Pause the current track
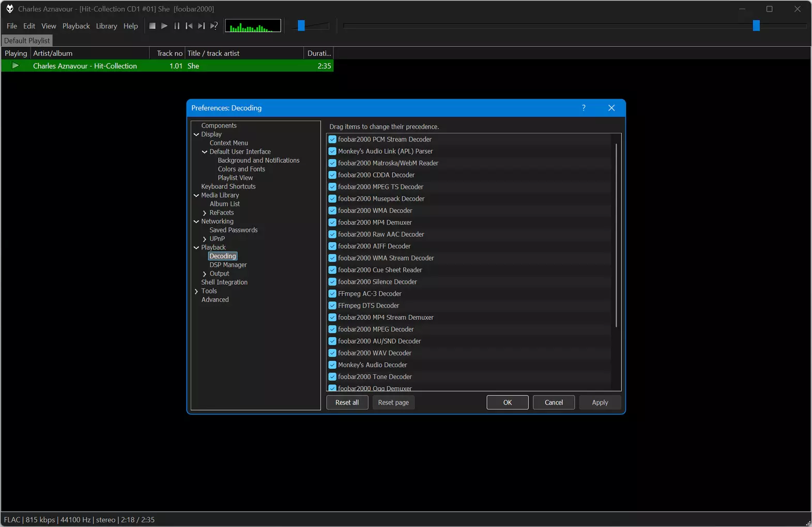The image size is (812, 527). click(177, 26)
